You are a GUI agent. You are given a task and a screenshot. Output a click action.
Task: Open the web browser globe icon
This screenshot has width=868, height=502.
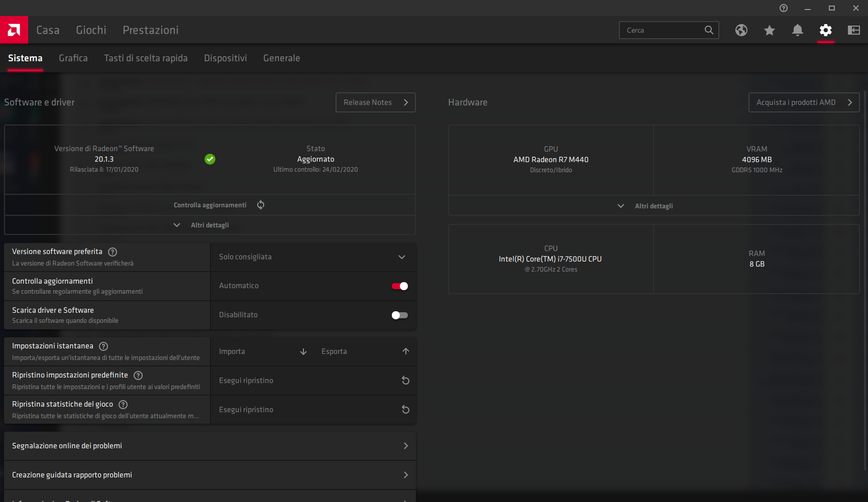click(x=741, y=30)
